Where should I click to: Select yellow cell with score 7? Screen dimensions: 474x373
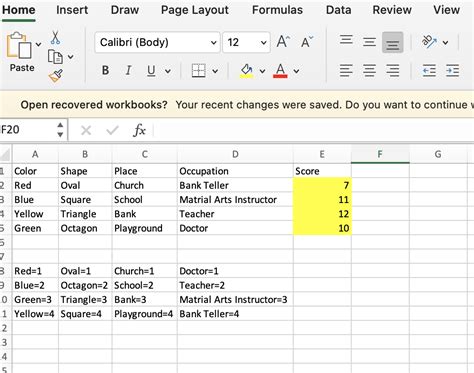322,185
